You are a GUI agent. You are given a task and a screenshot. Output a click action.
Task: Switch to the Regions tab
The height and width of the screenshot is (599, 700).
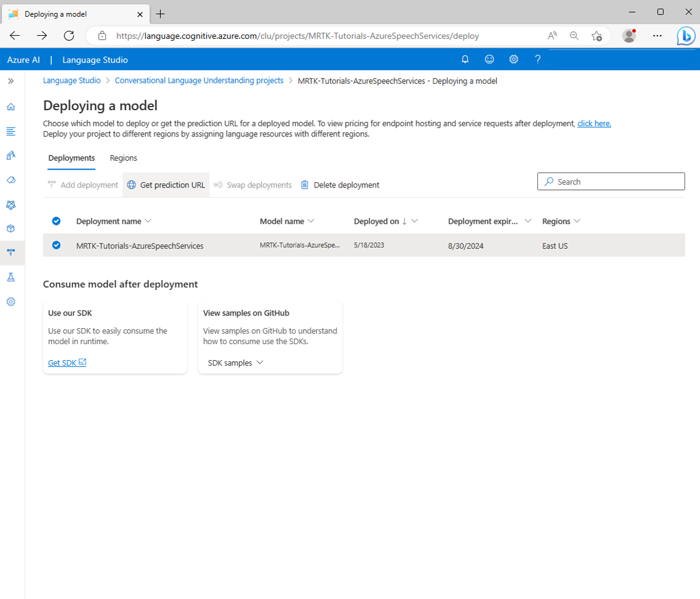click(124, 158)
